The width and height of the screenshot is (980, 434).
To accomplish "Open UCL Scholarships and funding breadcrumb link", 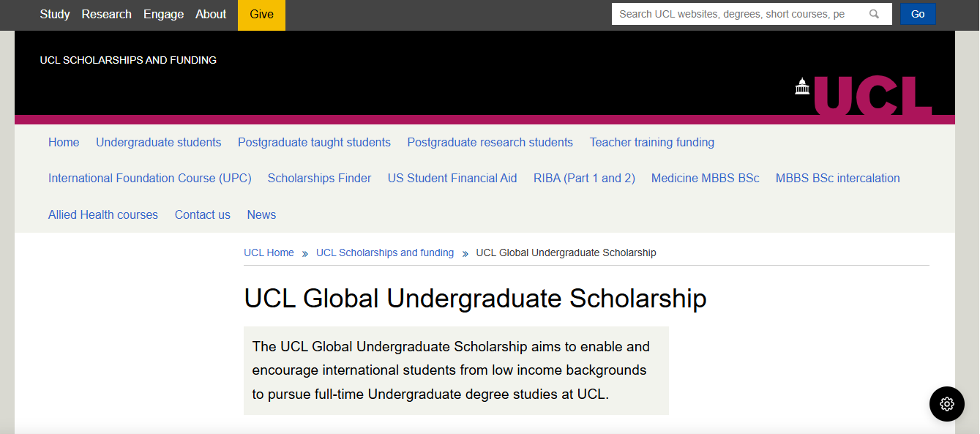I will [x=385, y=252].
